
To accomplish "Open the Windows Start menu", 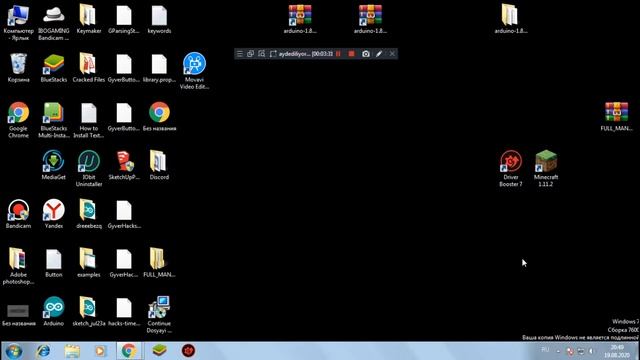I will [14, 351].
